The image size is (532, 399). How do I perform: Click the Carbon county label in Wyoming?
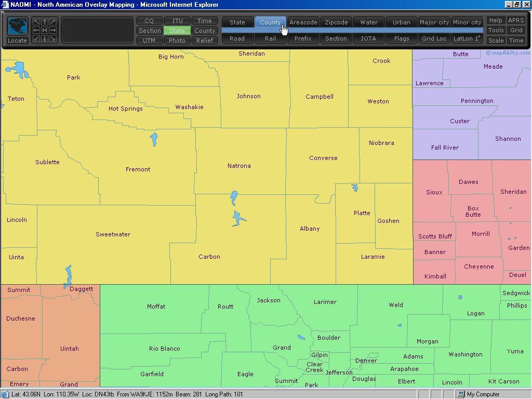click(x=209, y=257)
